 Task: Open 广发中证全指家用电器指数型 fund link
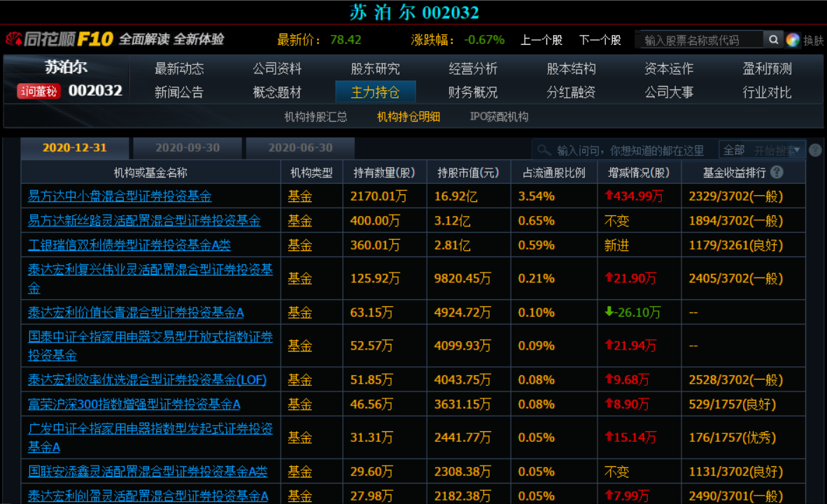(x=150, y=438)
